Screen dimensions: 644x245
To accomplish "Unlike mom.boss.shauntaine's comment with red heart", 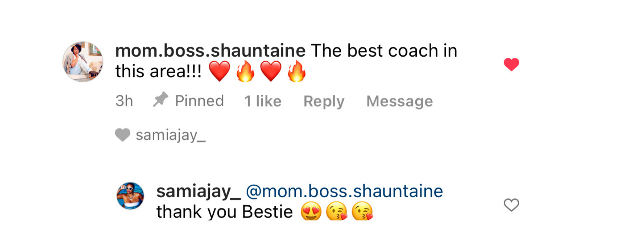I will (x=511, y=64).
